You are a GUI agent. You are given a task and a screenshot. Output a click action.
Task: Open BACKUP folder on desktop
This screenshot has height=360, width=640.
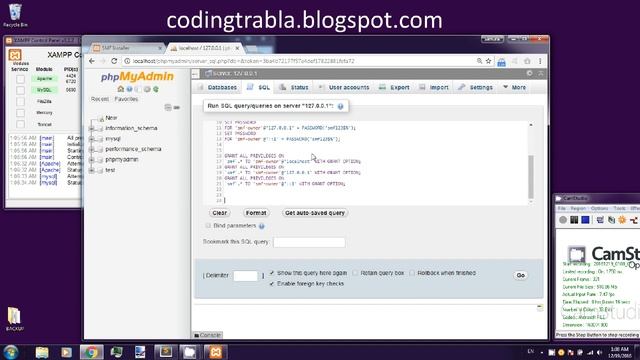(14, 319)
